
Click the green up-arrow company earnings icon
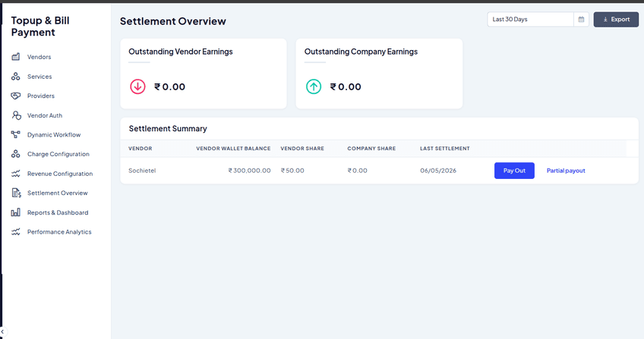tap(314, 86)
